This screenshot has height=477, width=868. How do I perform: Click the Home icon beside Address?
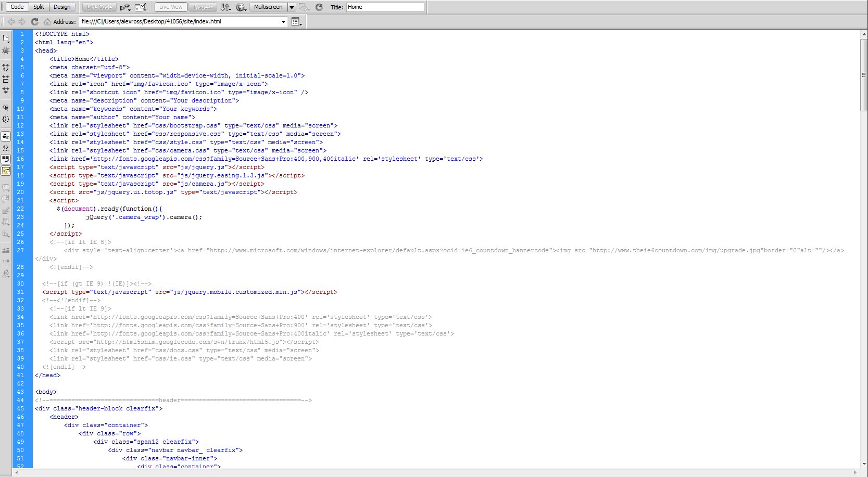coord(47,22)
